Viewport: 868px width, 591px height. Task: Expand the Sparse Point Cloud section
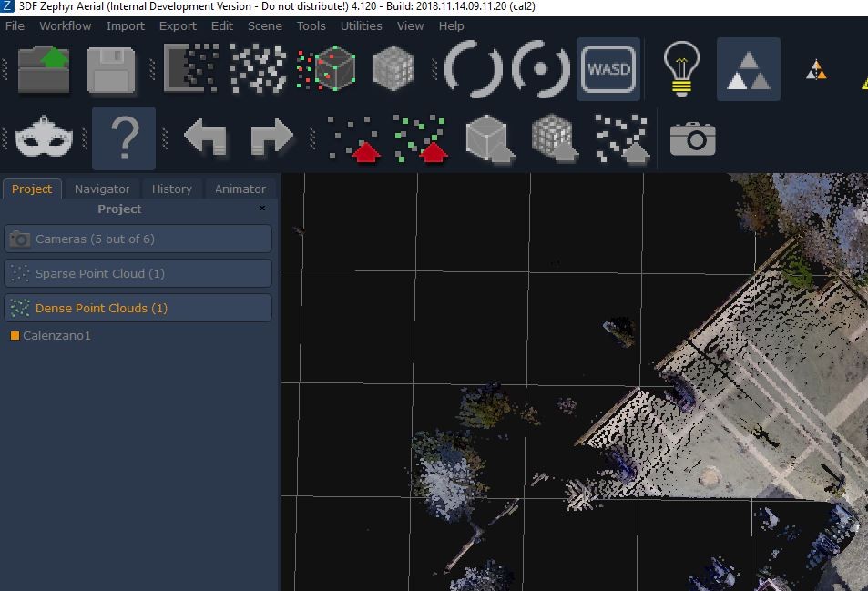138,273
